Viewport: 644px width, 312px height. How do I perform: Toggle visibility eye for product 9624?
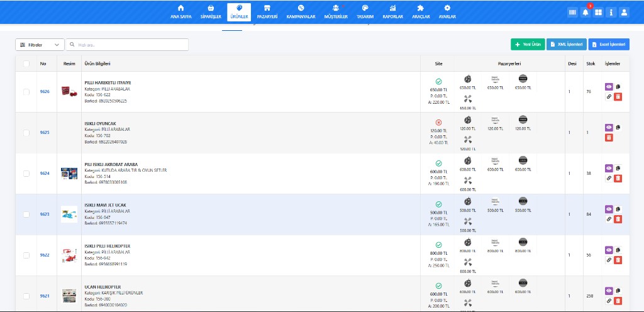(x=609, y=168)
